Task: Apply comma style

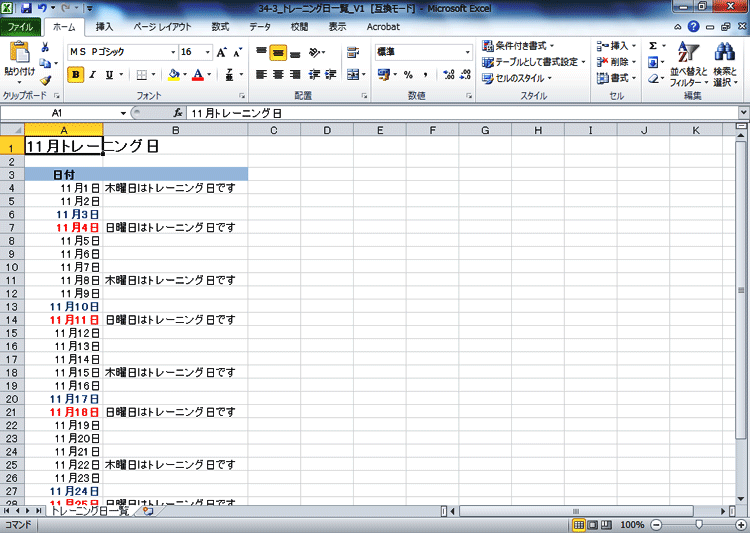Action: pos(425,75)
